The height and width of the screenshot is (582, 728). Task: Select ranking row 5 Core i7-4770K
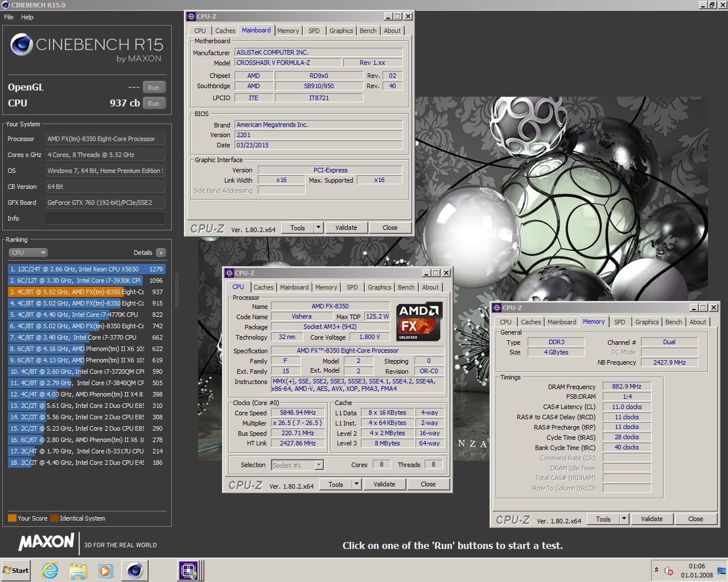(87, 315)
